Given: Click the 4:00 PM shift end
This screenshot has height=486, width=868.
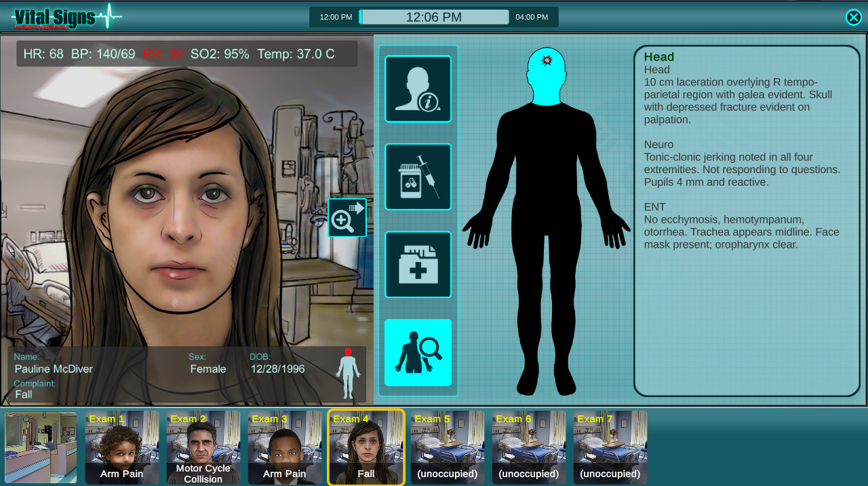Looking at the screenshot, I should coord(533,16).
